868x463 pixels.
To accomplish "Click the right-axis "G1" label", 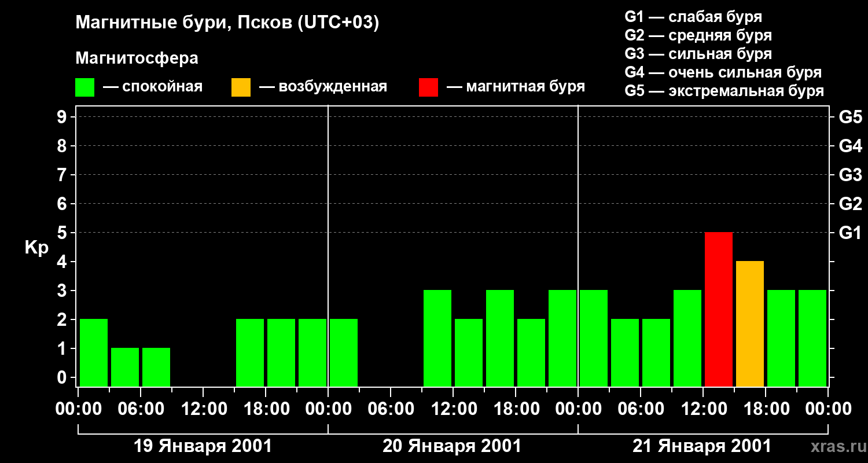I will [x=850, y=233].
